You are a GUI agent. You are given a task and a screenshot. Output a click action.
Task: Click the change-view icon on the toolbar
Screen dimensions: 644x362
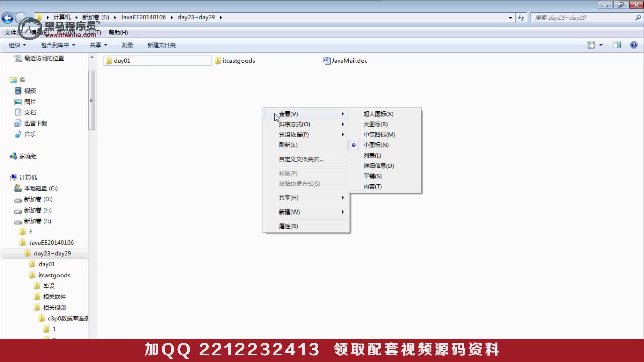tap(592, 45)
